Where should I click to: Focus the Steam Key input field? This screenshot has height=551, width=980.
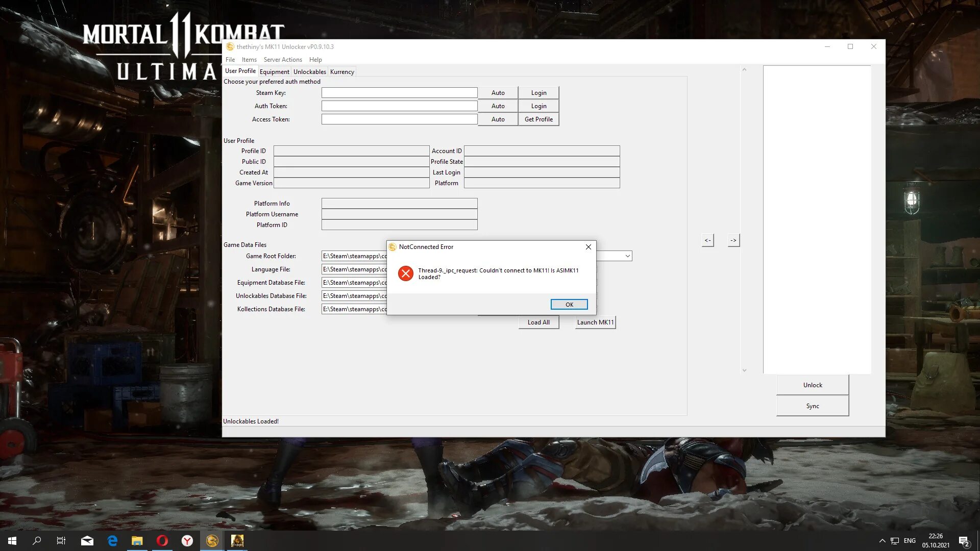[x=399, y=93]
